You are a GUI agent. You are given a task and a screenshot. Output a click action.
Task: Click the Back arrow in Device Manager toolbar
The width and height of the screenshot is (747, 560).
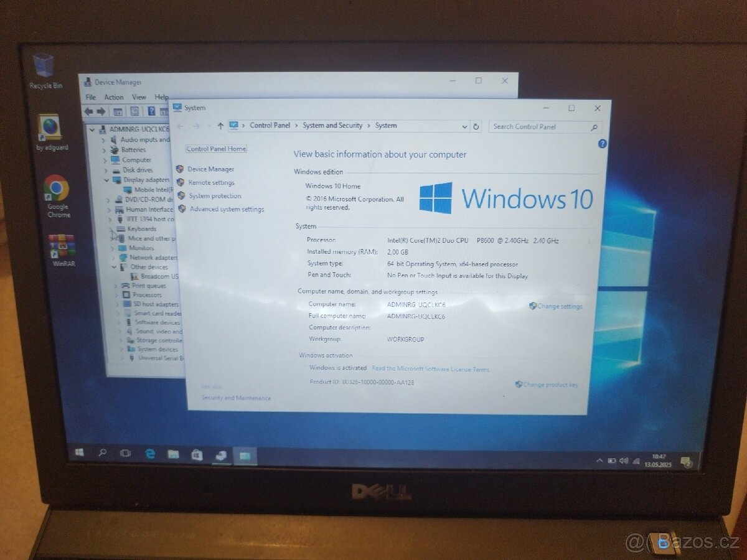tap(87, 111)
